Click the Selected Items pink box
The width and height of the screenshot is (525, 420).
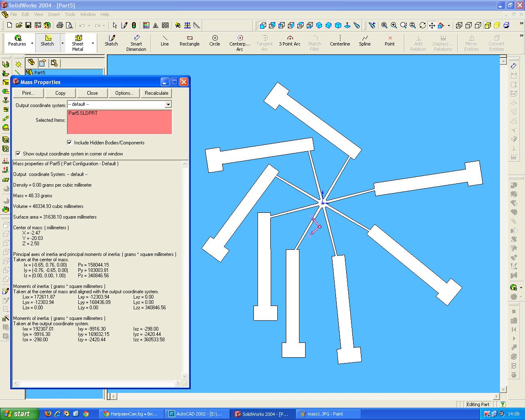[119, 122]
